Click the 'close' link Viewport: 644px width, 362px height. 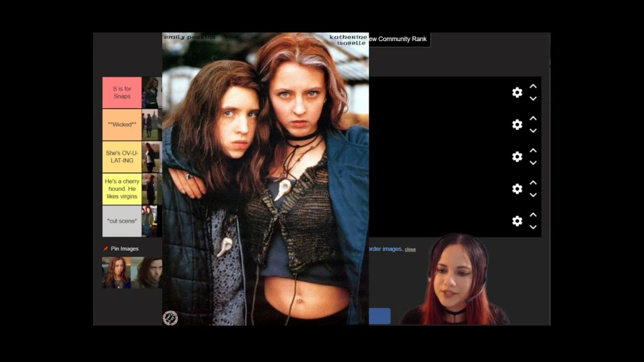click(410, 249)
